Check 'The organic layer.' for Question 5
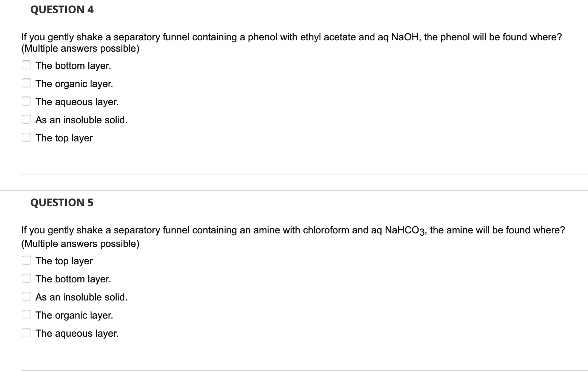Viewport: 588px width, 371px height. tap(26, 314)
